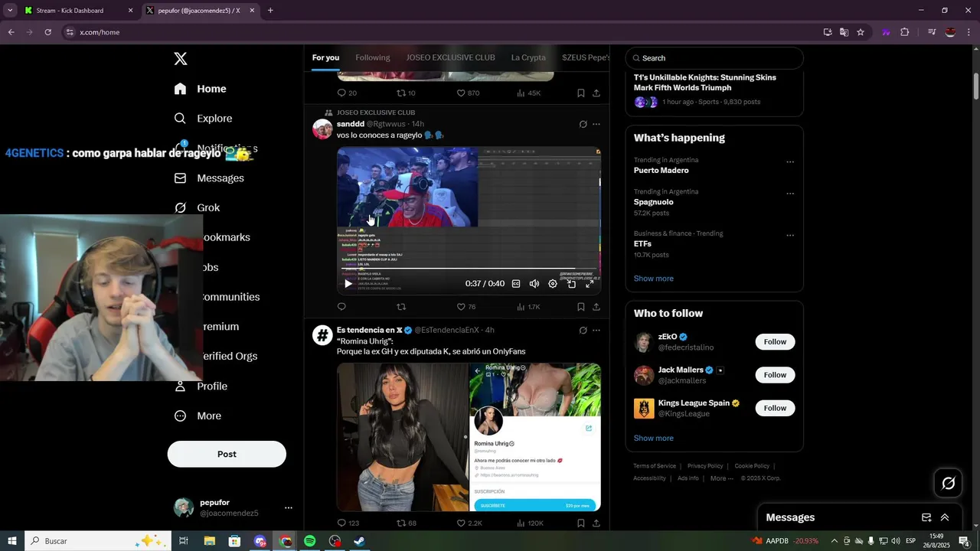Like sanddd's post with 76 likes
The height and width of the screenshot is (551, 980).
pos(466,307)
